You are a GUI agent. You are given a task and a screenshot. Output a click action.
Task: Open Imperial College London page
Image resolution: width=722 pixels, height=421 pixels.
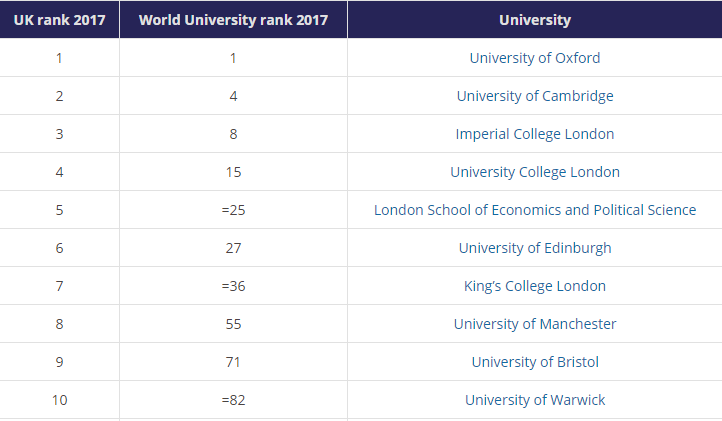click(535, 134)
